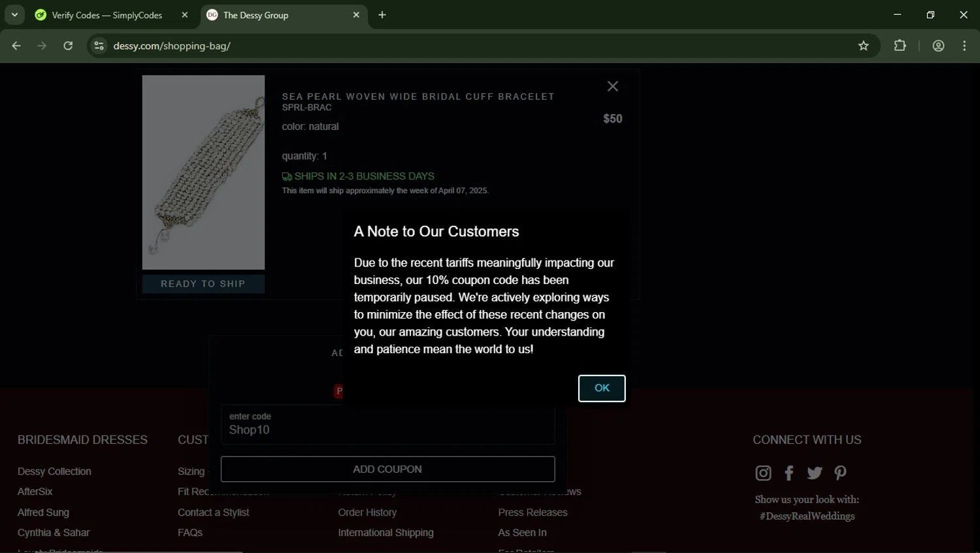Click the product title Sea Pearl Woven Bracelet
The image size is (980, 553).
point(418,97)
